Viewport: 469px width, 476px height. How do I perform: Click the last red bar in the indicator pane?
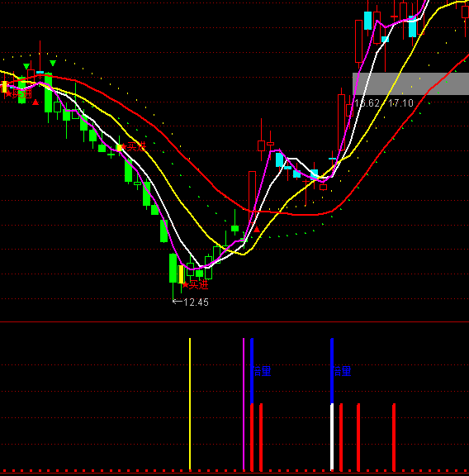(x=394, y=437)
